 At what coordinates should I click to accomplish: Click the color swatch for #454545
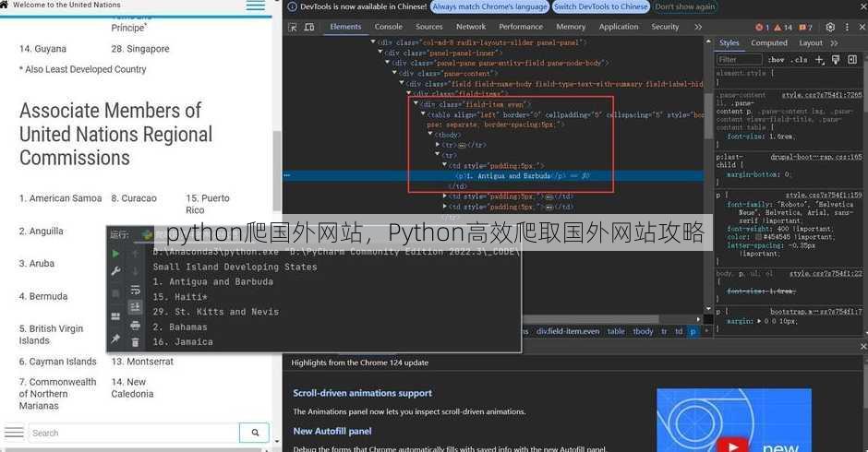pyautogui.click(x=758, y=237)
